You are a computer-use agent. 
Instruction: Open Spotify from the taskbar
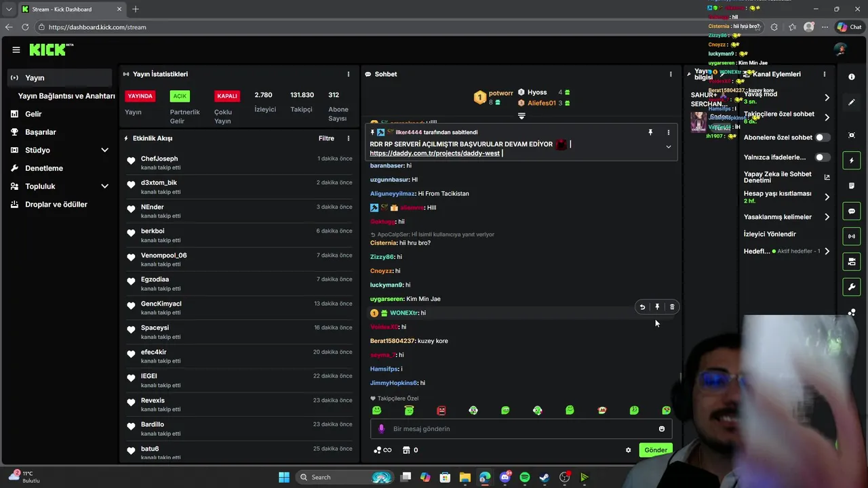click(x=525, y=477)
